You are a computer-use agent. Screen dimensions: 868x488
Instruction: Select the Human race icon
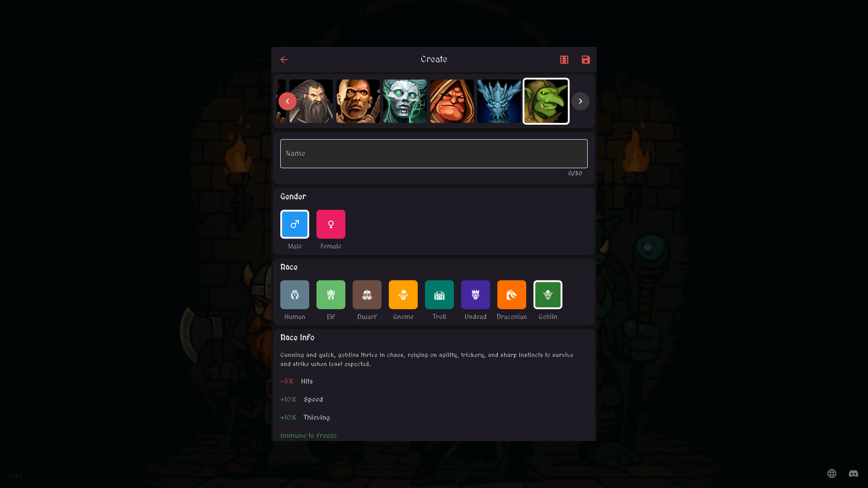pyautogui.click(x=294, y=294)
